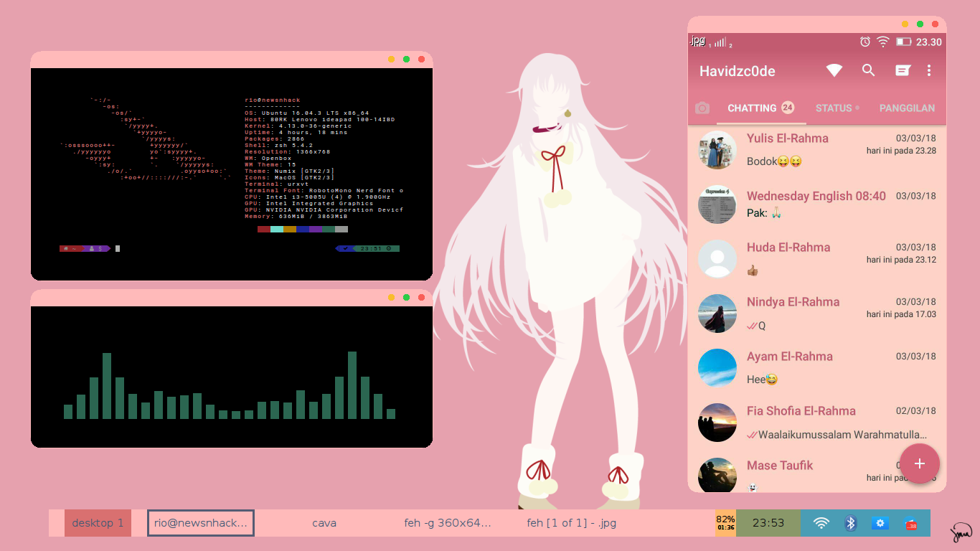Image resolution: width=980 pixels, height=551 pixels.
Task: Click the red color block in neofetch palette
Action: pos(264,229)
